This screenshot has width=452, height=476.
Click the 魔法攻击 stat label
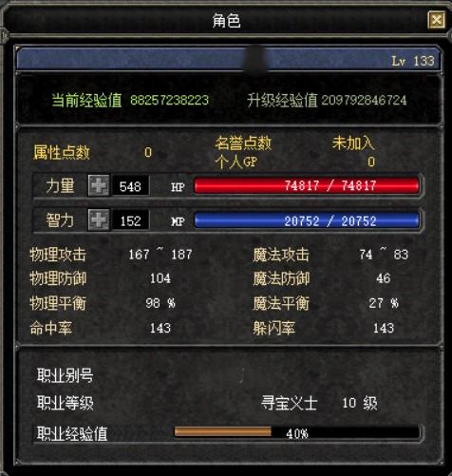click(281, 255)
